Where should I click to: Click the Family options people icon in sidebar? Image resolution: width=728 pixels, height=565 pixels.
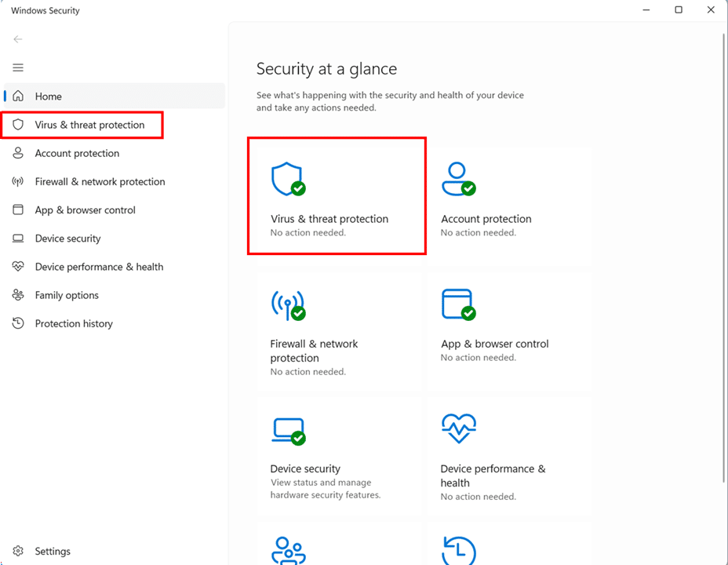(x=19, y=295)
